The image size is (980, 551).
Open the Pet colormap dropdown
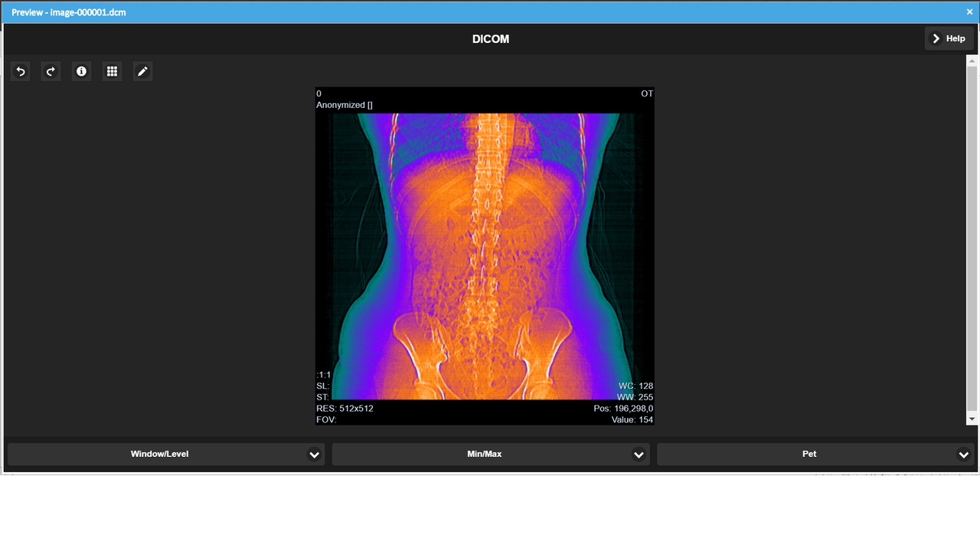(x=809, y=454)
